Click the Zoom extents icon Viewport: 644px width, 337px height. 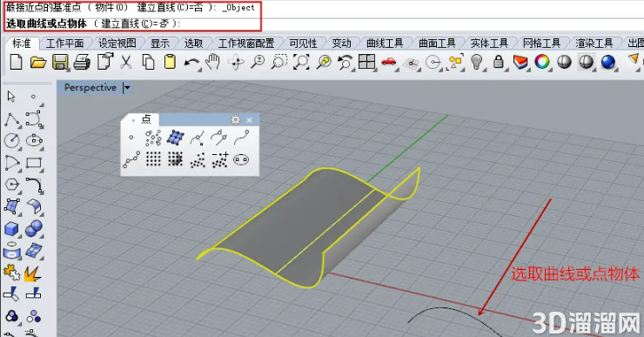click(301, 63)
